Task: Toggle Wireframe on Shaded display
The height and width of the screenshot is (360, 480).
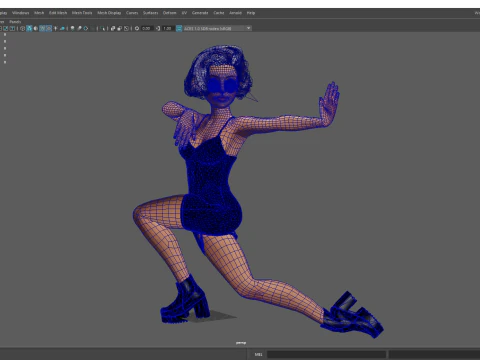Action: tap(42, 28)
